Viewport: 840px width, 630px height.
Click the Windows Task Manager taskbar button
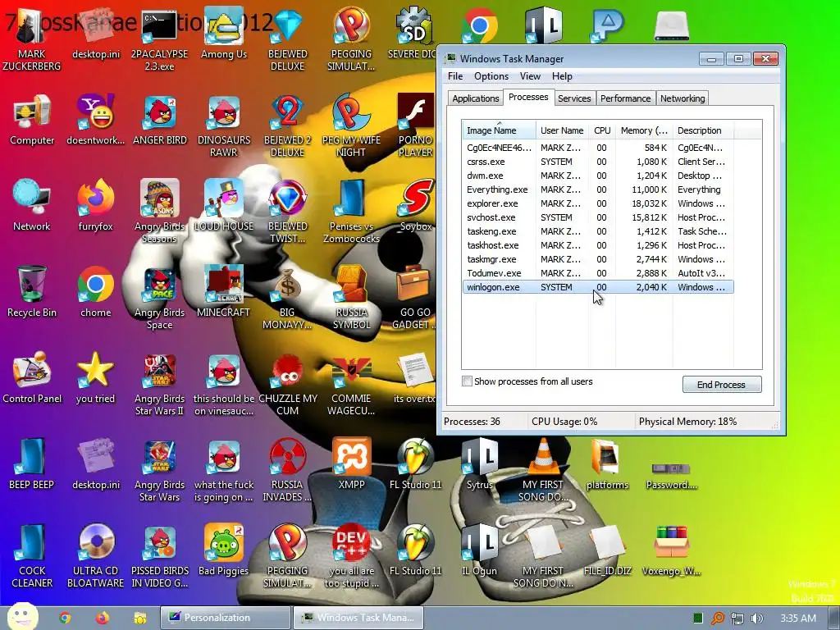pyautogui.click(x=358, y=618)
